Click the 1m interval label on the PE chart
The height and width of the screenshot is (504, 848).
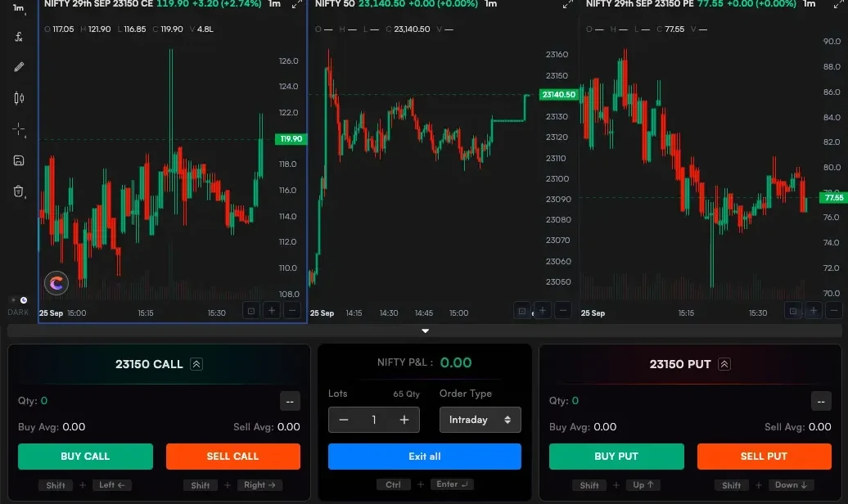(809, 4)
